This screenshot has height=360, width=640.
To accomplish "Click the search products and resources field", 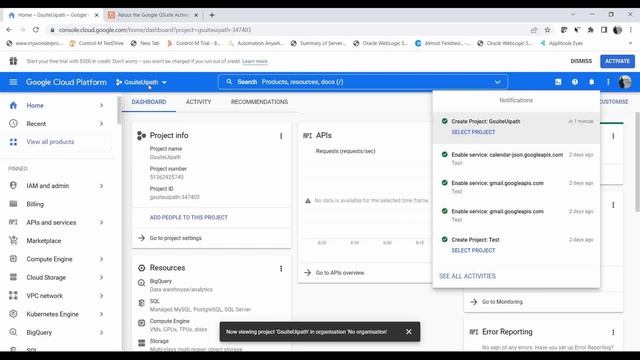I will point(363,82).
